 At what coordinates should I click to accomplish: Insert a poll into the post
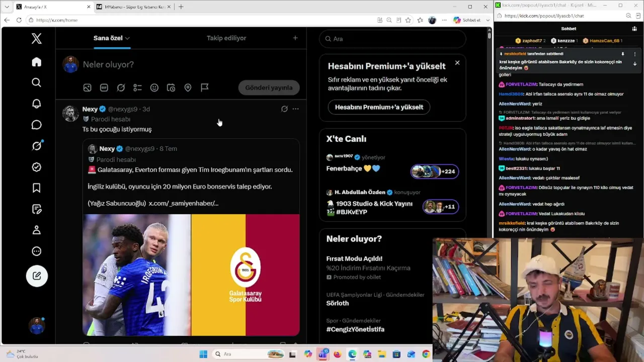[137, 87]
